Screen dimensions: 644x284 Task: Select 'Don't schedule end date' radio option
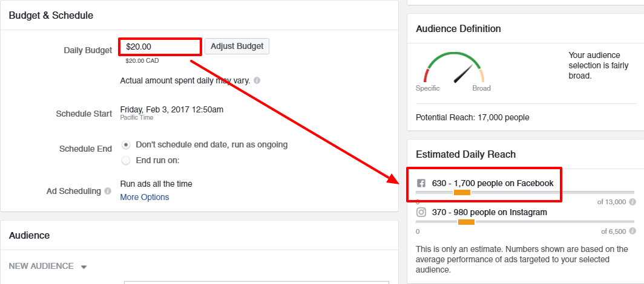[126, 145]
